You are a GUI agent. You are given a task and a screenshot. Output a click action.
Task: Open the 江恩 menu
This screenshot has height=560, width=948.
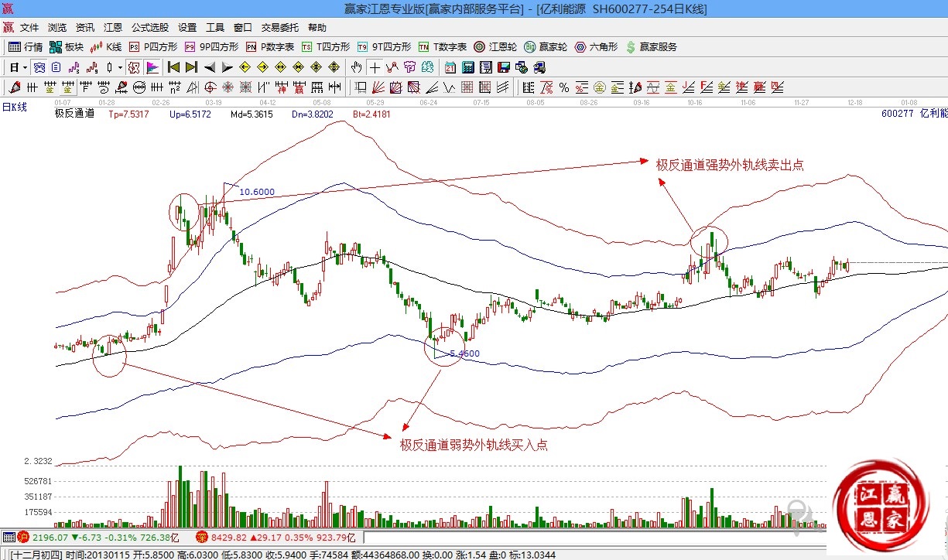[113, 27]
